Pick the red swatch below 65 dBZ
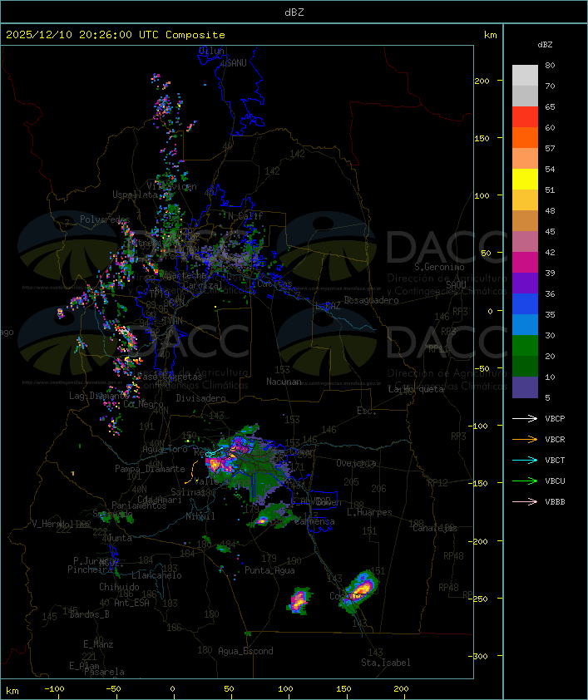The image size is (588, 700). coord(525,117)
